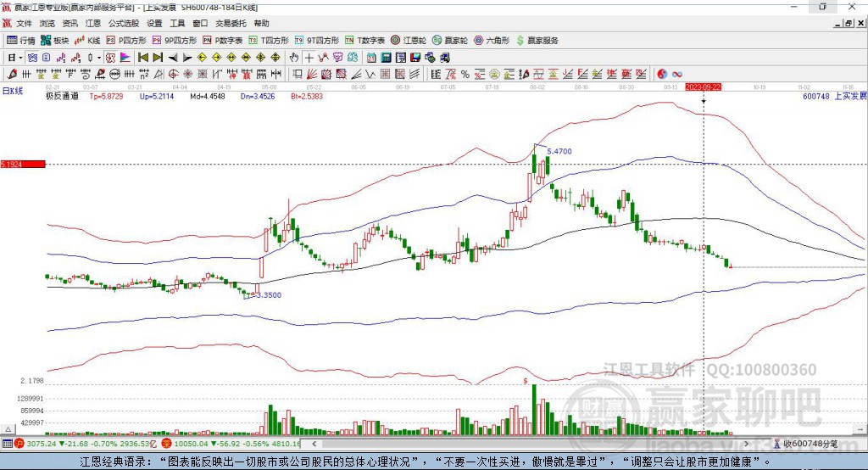Screen dimensions: 868x470
Task: Open the 六角形 hexagon tool
Action: pos(492,41)
